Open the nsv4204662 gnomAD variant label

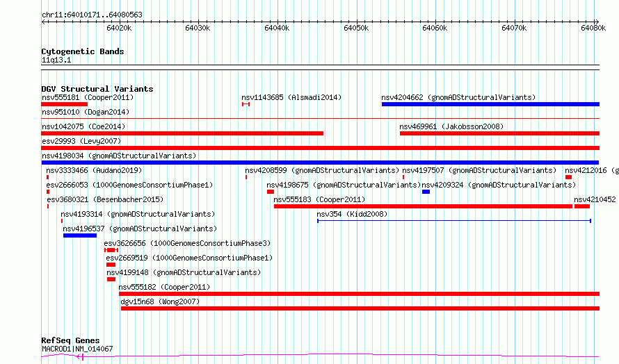(458, 97)
